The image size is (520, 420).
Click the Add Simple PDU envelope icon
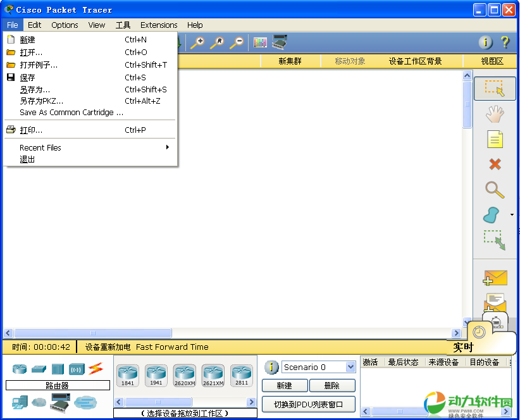click(x=495, y=278)
